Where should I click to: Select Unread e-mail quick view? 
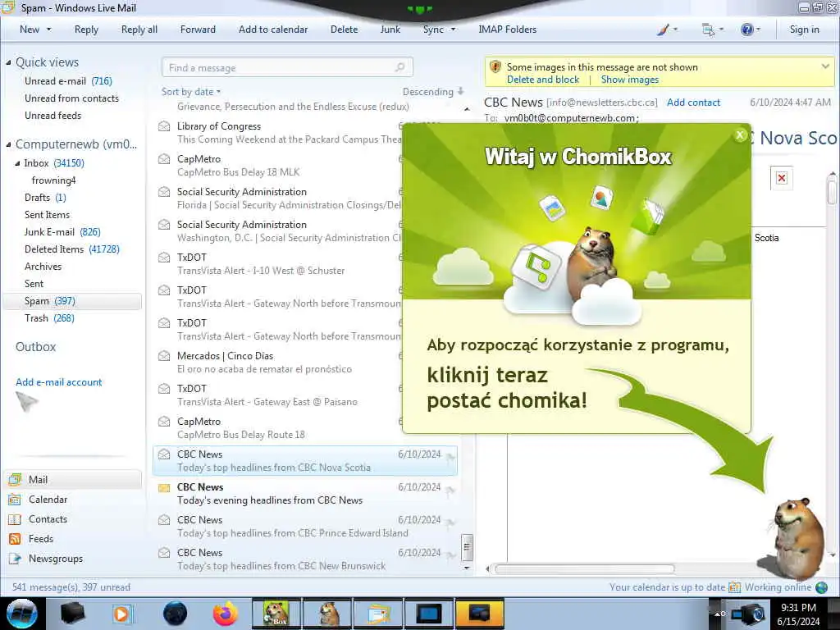tap(68, 81)
